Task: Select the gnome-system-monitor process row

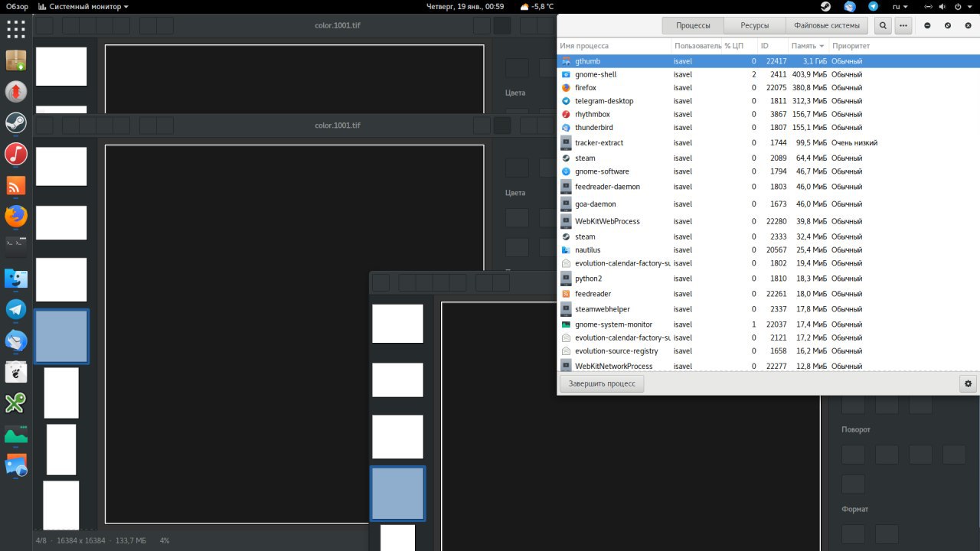Action: point(768,324)
